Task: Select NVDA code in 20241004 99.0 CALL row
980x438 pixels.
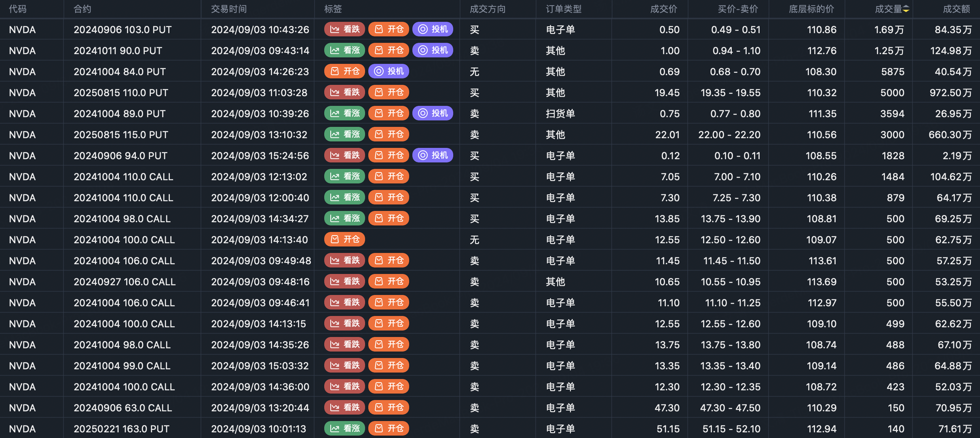Action: click(x=22, y=366)
